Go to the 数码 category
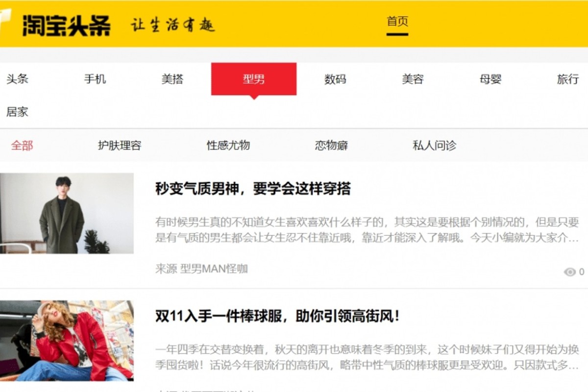The width and height of the screenshot is (588, 392). click(x=335, y=79)
